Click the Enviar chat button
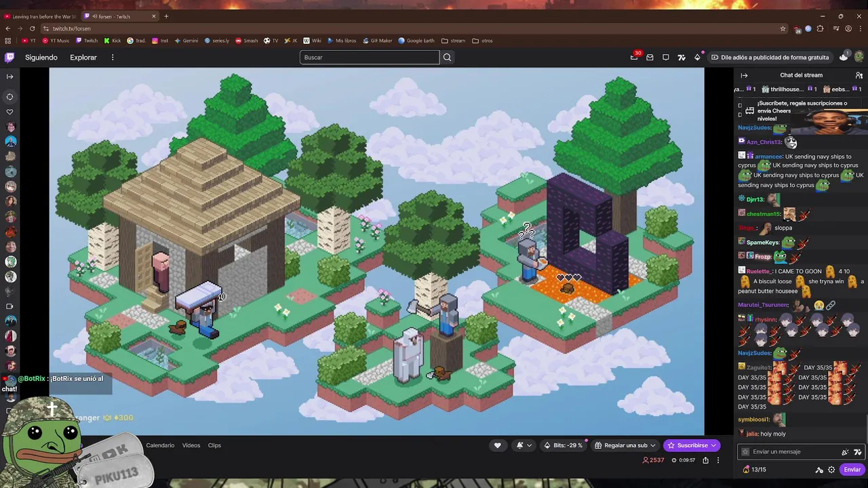The image size is (868, 488). tap(852, 470)
